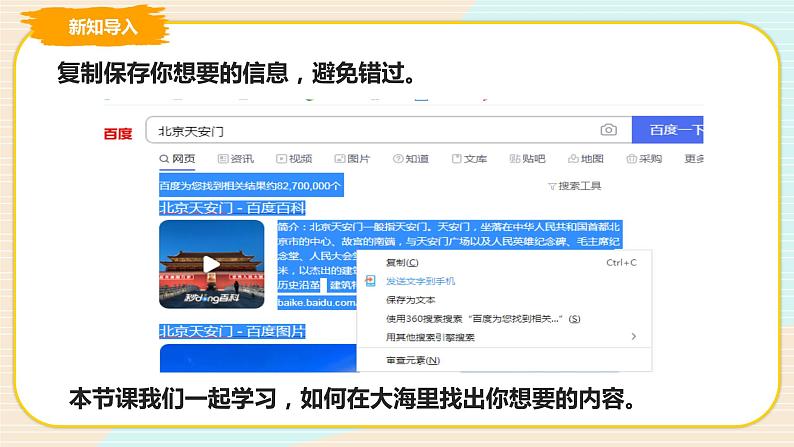The image size is (794, 447).
Task: Open the 文库 tab
Action: coord(468,158)
